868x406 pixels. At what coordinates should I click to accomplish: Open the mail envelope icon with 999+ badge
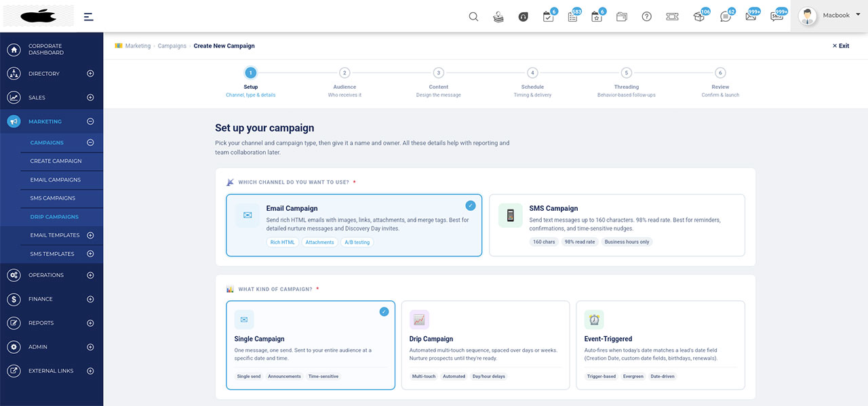751,17
